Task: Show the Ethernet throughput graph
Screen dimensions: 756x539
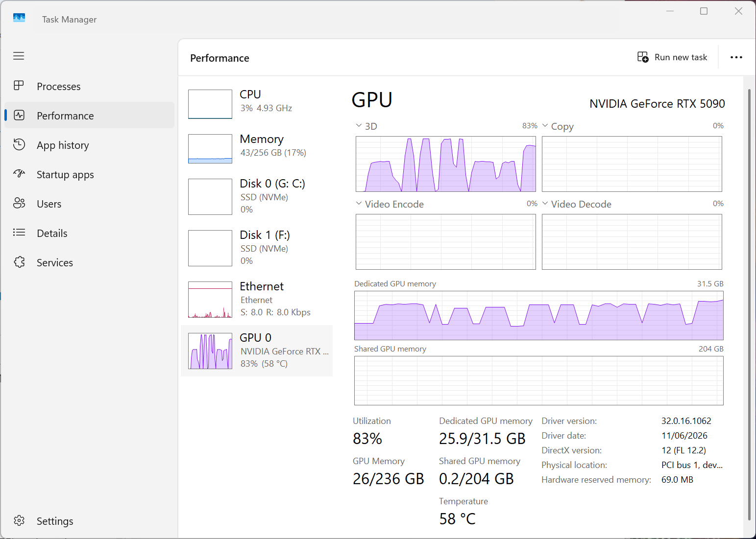Action: (210, 300)
